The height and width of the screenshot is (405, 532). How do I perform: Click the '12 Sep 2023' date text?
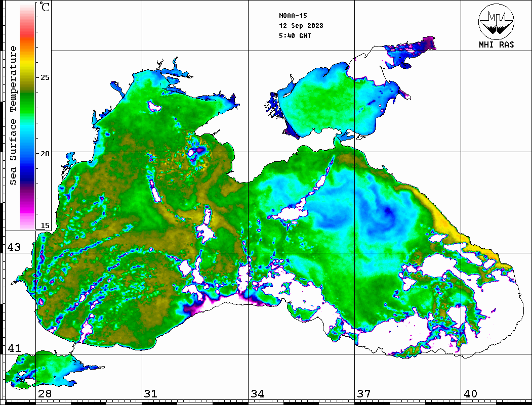point(301,26)
